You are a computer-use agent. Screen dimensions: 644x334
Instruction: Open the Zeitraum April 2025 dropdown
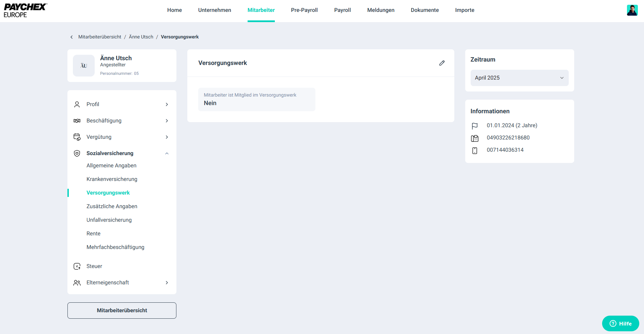point(519,78)
